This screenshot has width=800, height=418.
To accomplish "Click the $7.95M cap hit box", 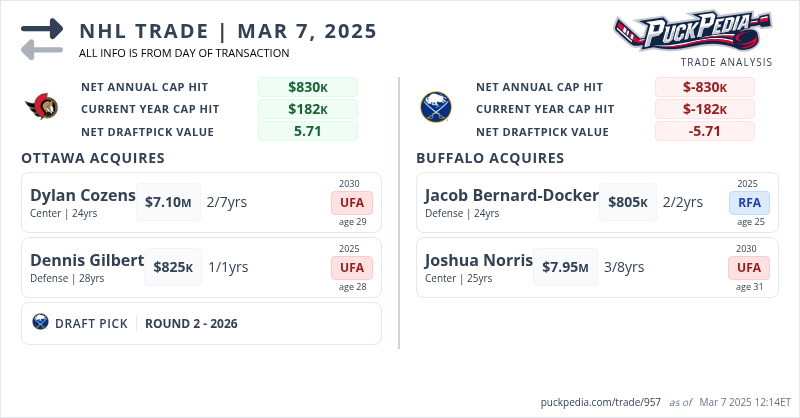I will [x=565, y=267].
